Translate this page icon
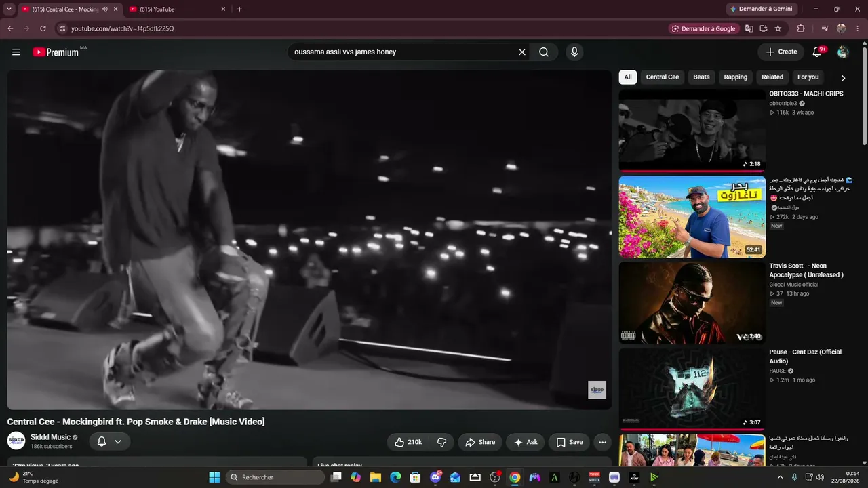868x488 pixels. pyautogui.click(x=749, y=28)
